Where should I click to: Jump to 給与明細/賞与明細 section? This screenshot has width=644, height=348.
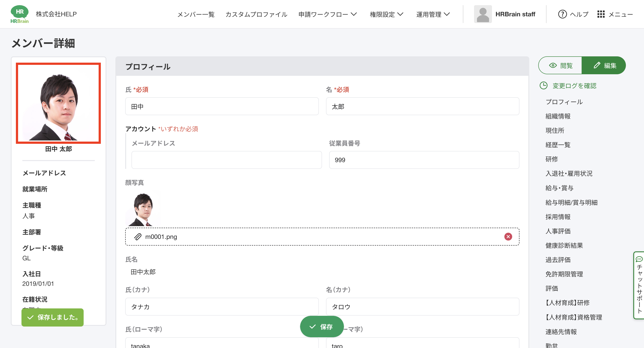click(571, 202)
